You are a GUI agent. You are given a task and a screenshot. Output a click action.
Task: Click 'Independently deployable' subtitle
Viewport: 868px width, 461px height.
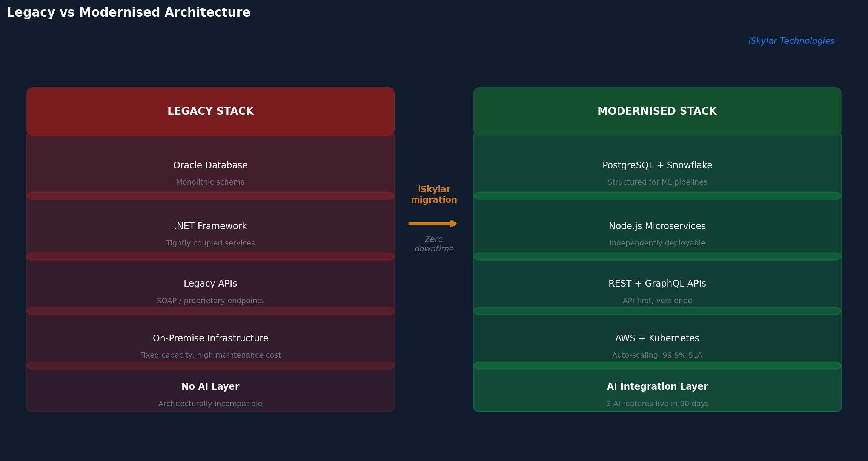pyautogui.click(x=657, y=243)
